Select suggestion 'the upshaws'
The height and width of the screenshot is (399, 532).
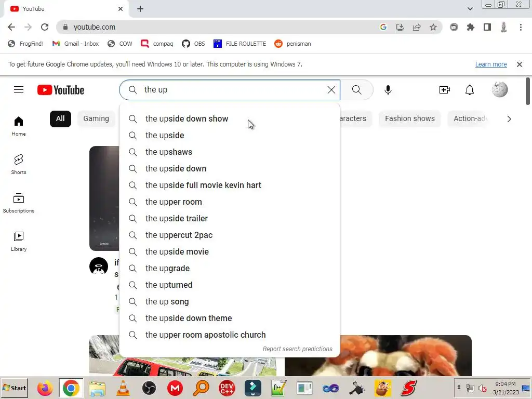[x=230, y=152]
